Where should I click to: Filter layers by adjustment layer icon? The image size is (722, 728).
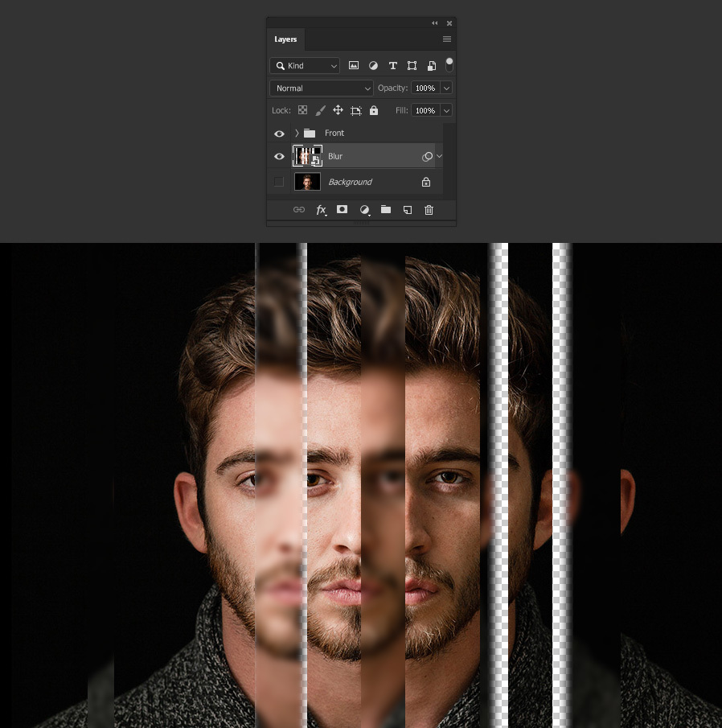pyautogui.click(x=373, y=65)
